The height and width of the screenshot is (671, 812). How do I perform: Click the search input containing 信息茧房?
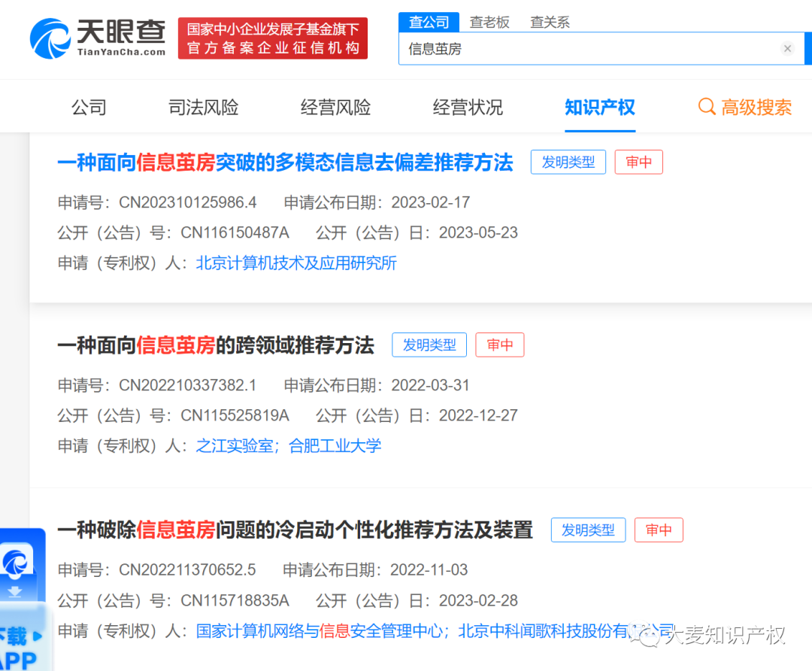594,49
